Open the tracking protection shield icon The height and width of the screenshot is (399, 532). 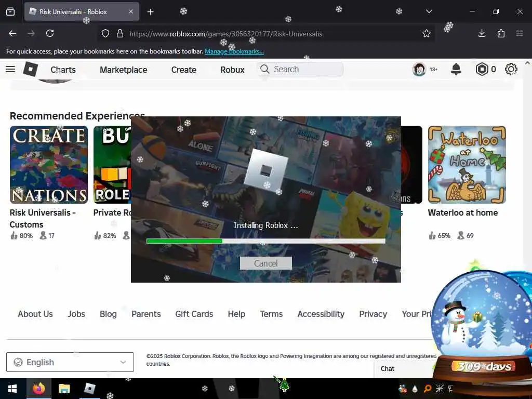105,33
